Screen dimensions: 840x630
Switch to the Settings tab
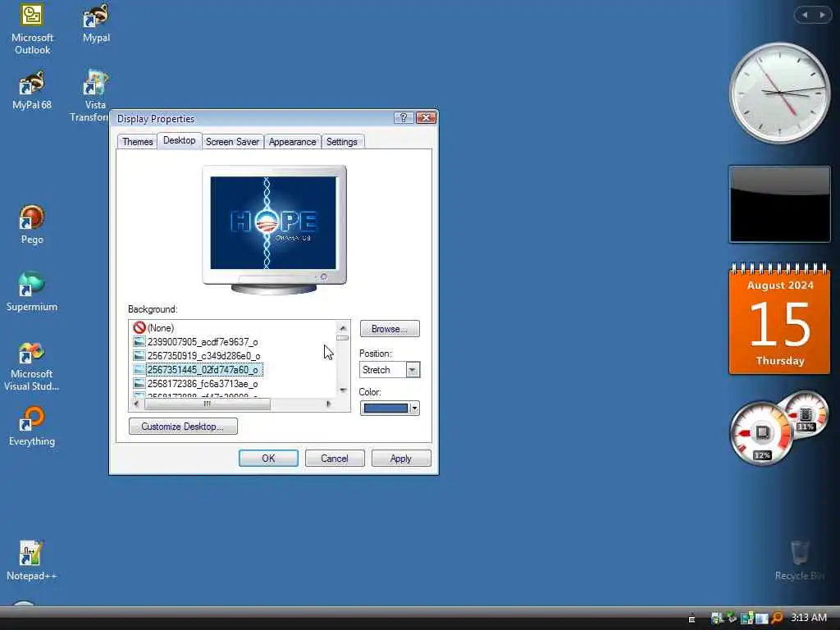(x=342, y=142)
